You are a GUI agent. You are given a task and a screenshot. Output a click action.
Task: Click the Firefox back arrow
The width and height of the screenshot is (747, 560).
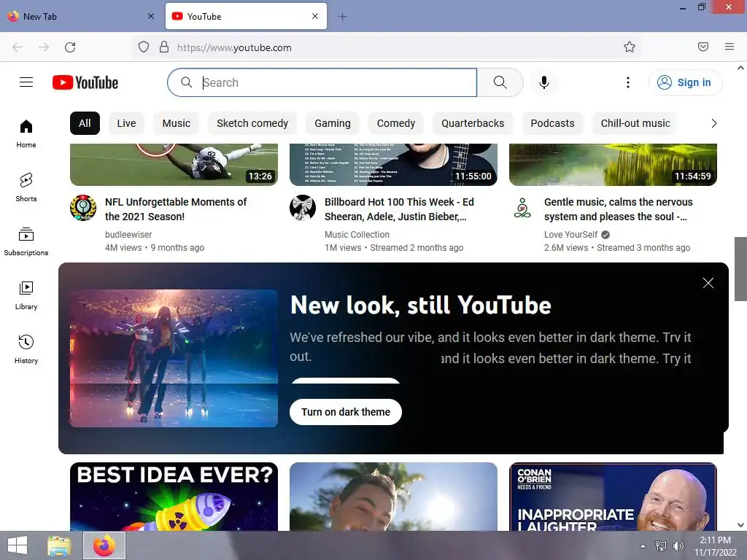pyautogui.click(x=18, y=47)
